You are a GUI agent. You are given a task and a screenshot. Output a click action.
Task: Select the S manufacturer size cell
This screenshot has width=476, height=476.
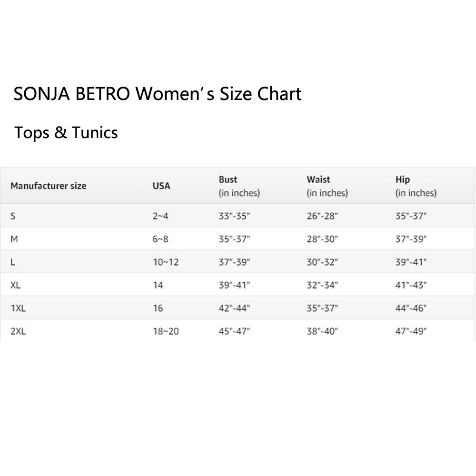tap(13, 216)
